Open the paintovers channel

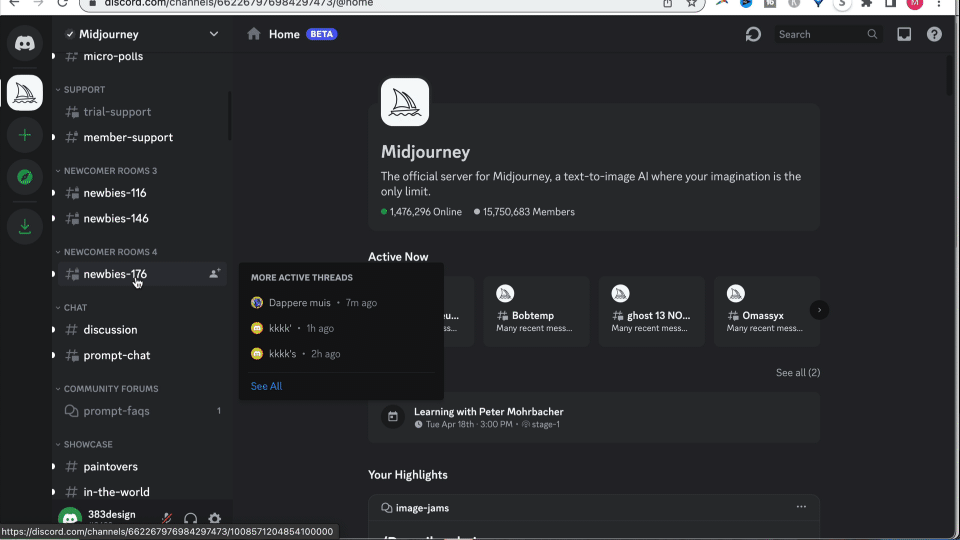[x=142, y=467]
